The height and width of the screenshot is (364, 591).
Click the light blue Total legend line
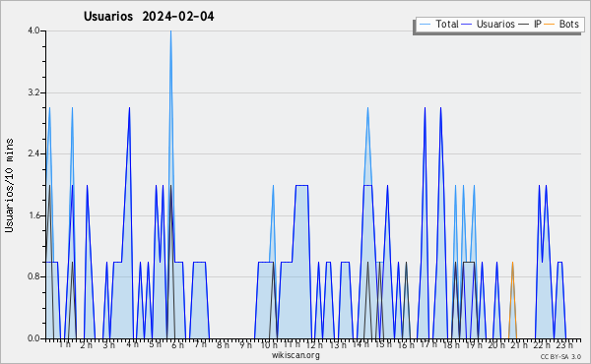click(426, 25)
